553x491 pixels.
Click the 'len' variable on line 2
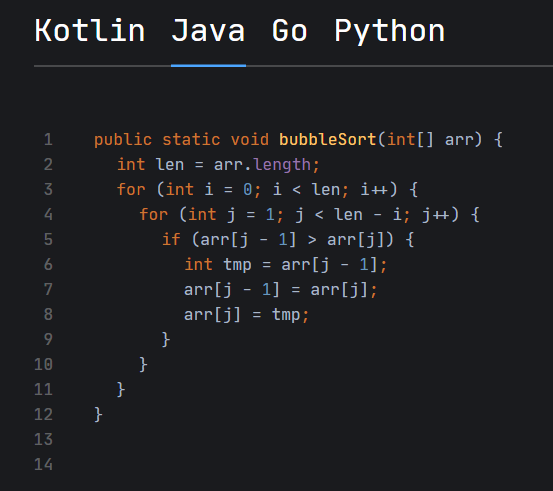pos(170,165)
